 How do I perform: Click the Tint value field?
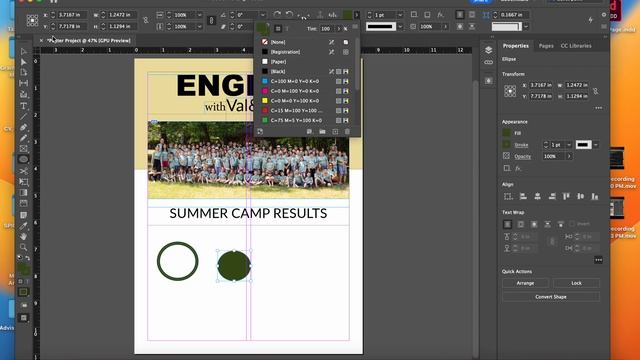(326, 29)
